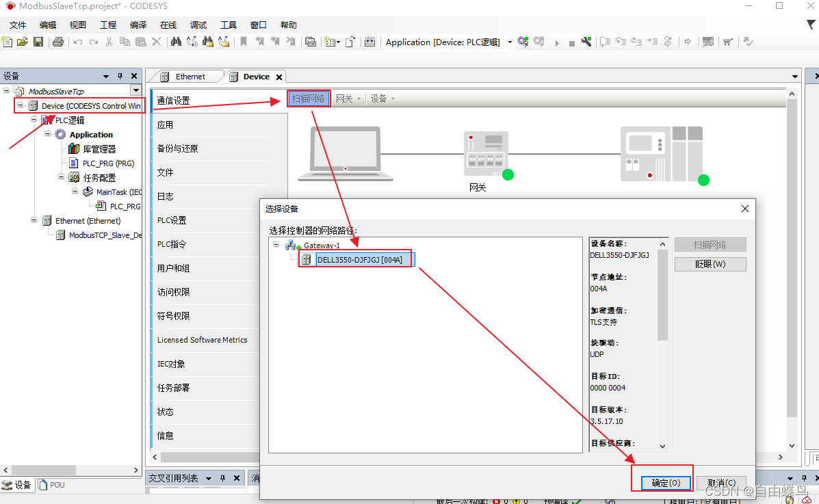The width and height of the screenshot is (819, 504).
Task: Click the Undo arrow icon
Action: click(78, 42)
